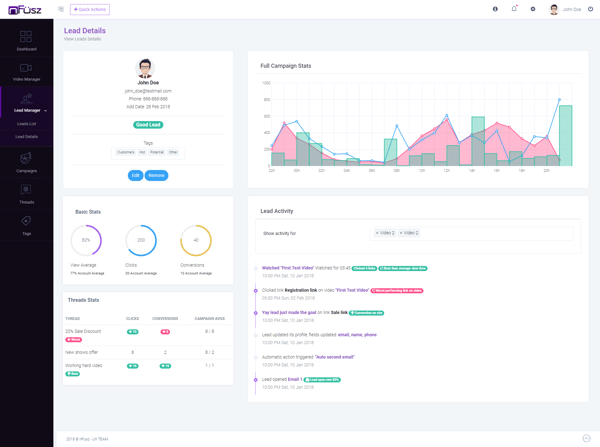This screenshot has width=600, height=447.
Task: Click the Remove lead button
Action: click(156, 175)
